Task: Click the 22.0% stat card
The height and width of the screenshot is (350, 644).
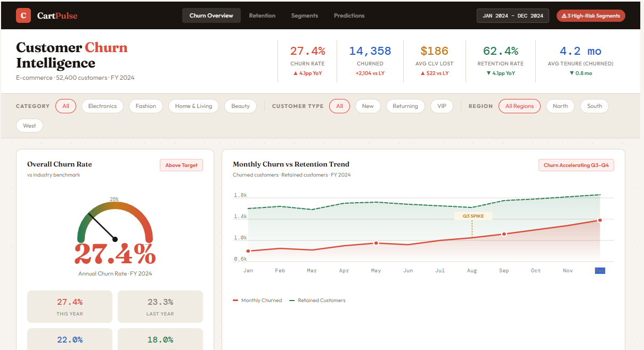Action: point(70,339)
